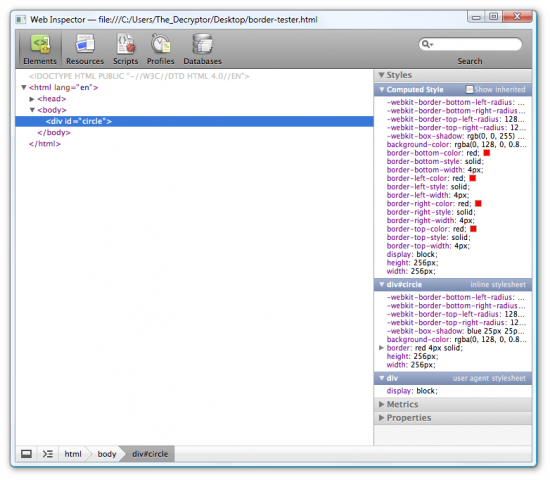Open the Resources panel
This screenshot has height=480, width=550.
coord(85,49)
